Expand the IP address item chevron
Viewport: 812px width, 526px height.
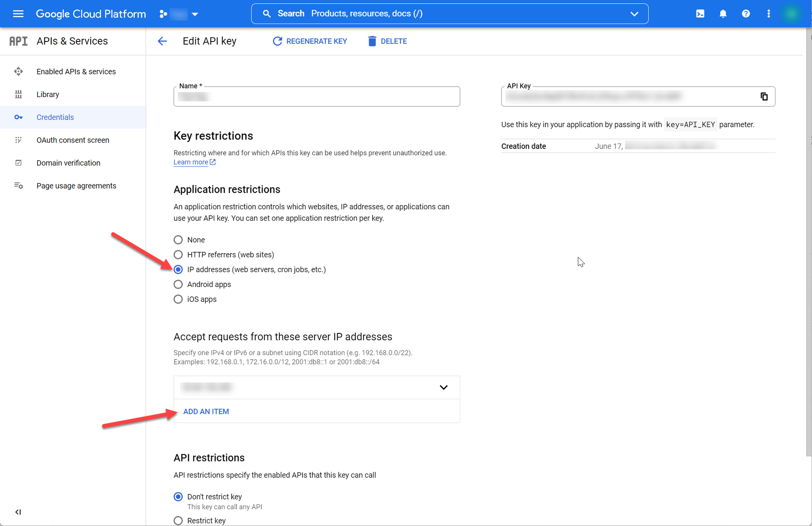click(x=443, y=388)
